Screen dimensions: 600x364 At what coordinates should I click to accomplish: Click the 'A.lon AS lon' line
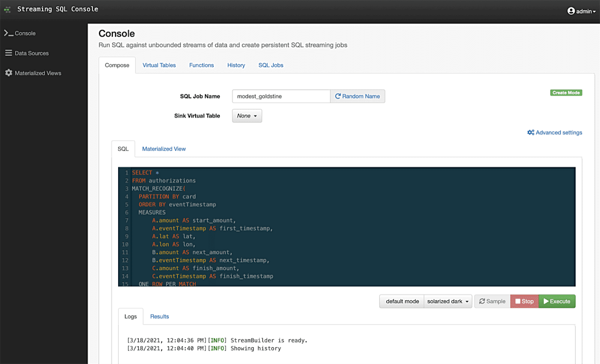174,244
